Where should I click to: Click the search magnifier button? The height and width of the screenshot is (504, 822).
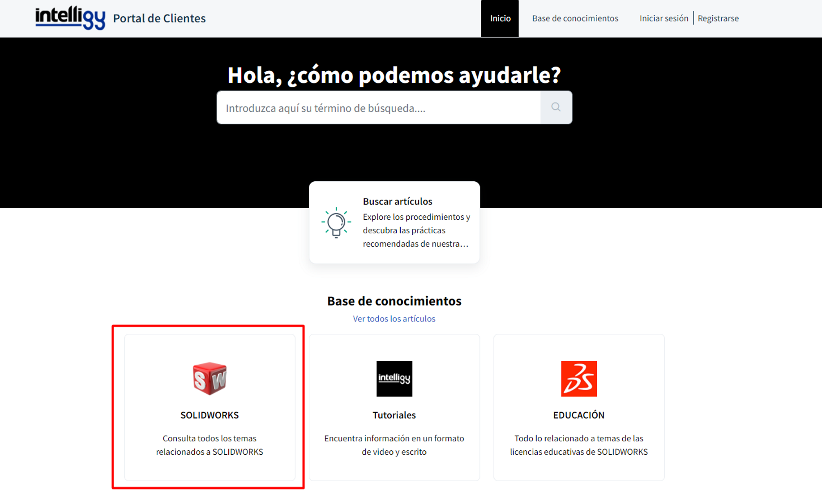556,107
